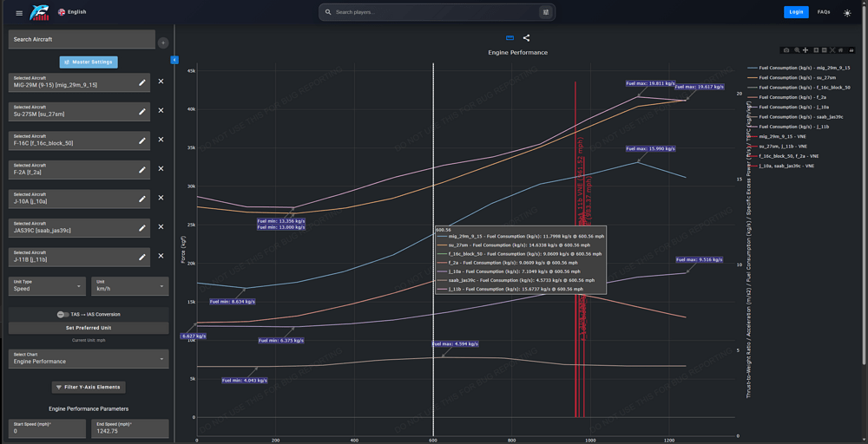Image resolution: width=868 pixels, height=444 pixels.
Task: Toggle TAS to IAS Conversion switch
Action: coord(63,314)
